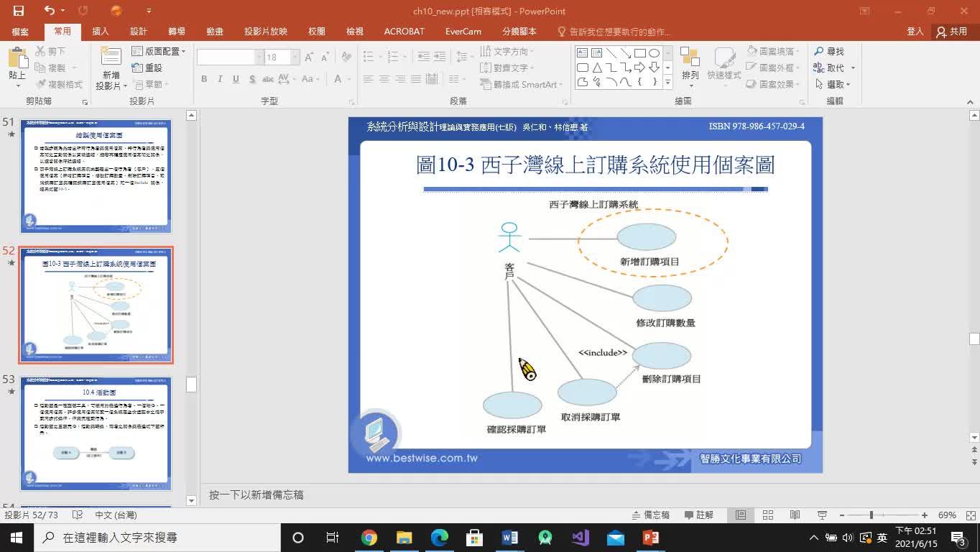Viewport: 980px width, 552px height.
Task: Open the font size dropdown
Action: pos(295,57)
